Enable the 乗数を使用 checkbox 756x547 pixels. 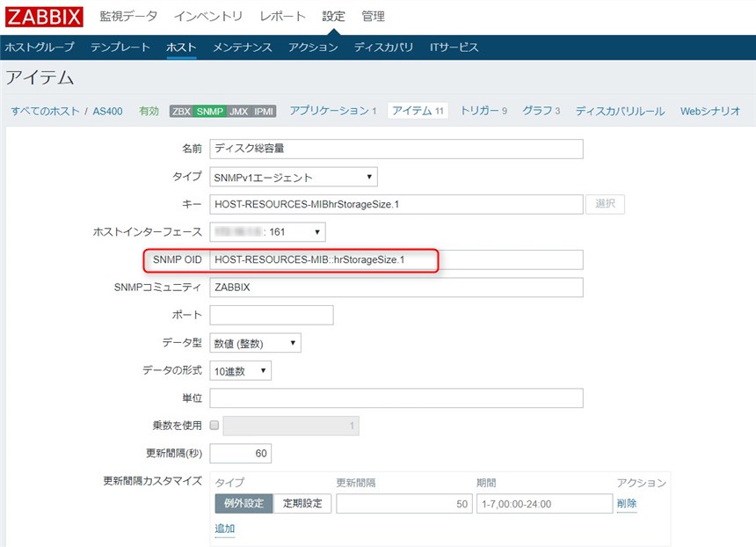(214, 426)
